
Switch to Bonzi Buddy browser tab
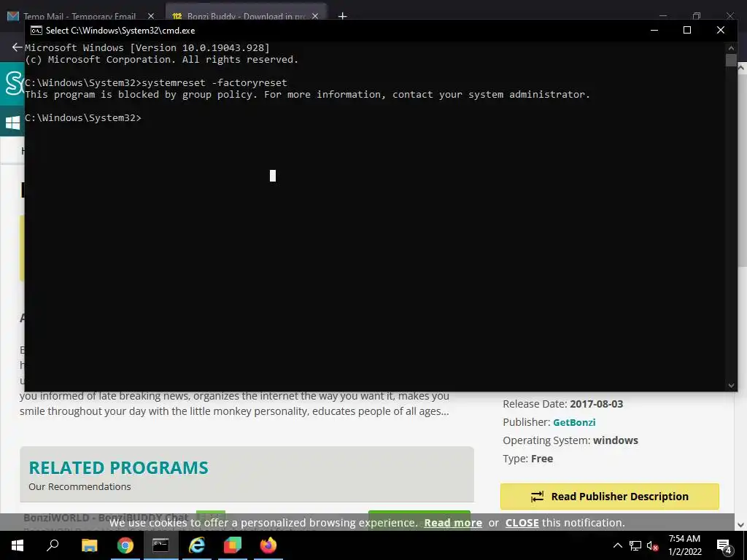tap(246, 16)
